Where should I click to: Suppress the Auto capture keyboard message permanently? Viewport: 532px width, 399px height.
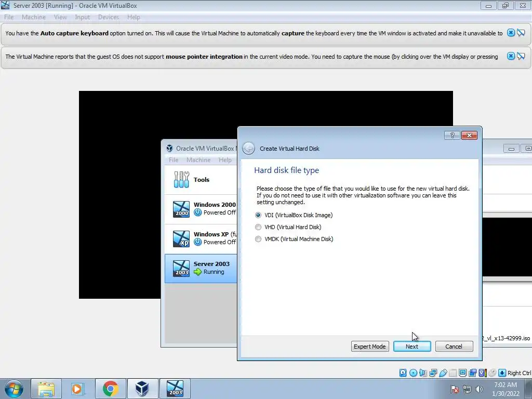click(x=521, y=33)
